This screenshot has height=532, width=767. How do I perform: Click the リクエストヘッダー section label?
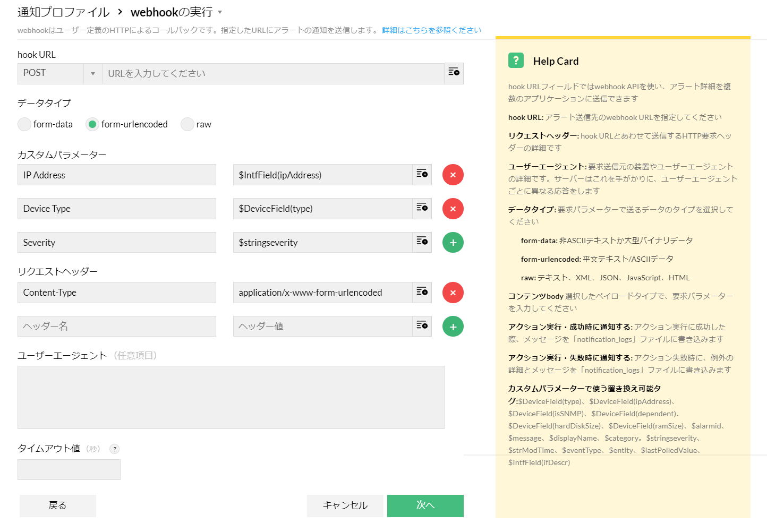tap(57, 271)
